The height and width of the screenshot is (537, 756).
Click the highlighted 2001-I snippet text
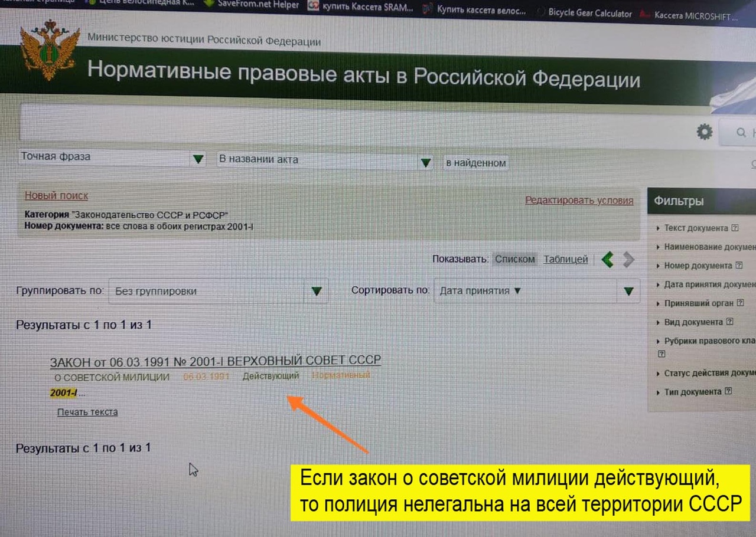(x=64, y=393)
